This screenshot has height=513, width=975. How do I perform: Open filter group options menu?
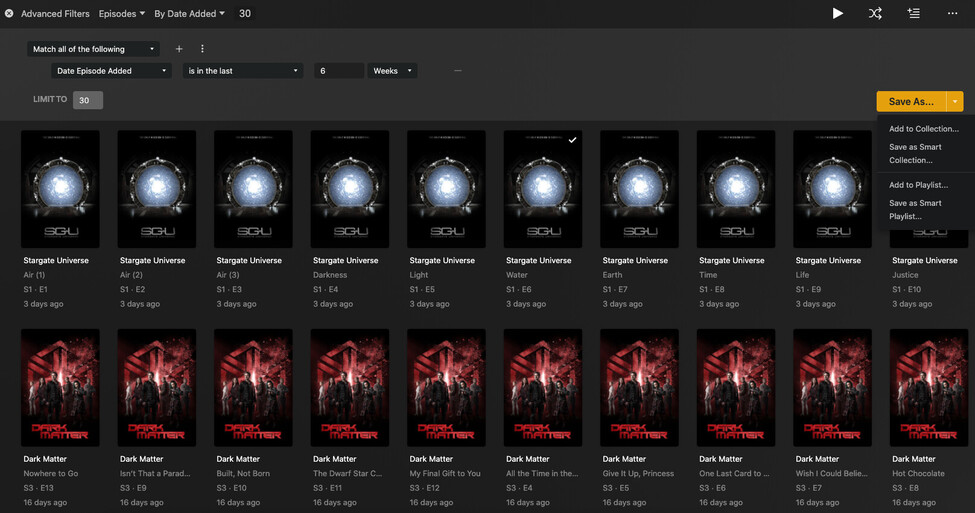202,49
